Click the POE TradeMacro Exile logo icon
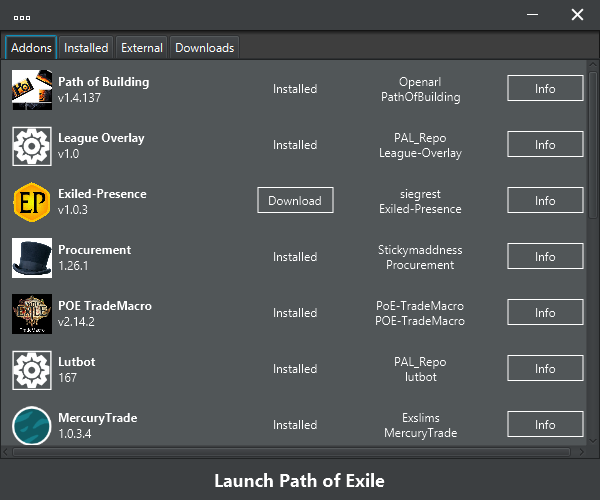600x500 pixels. coord(32,314)
